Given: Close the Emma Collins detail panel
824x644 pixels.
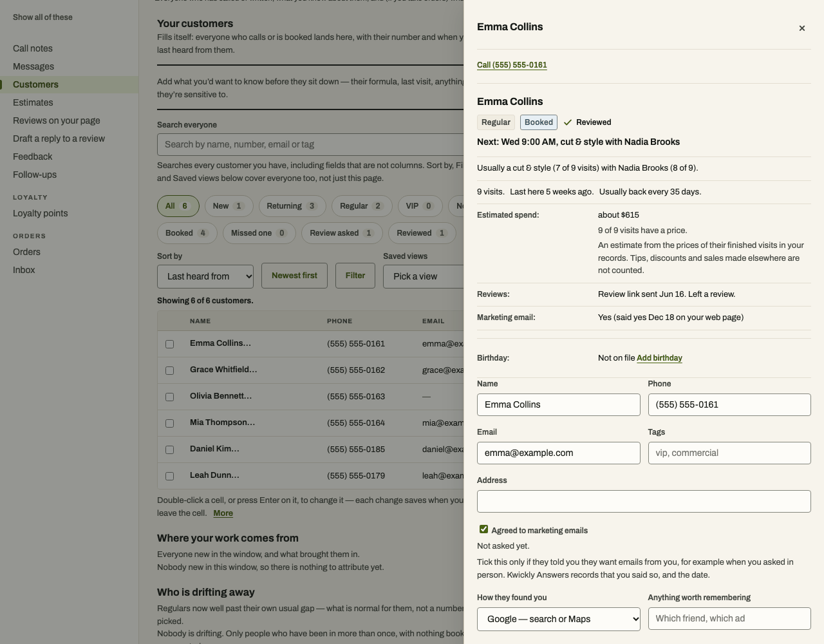Looking at the screenshot, I should click(802, 28).
